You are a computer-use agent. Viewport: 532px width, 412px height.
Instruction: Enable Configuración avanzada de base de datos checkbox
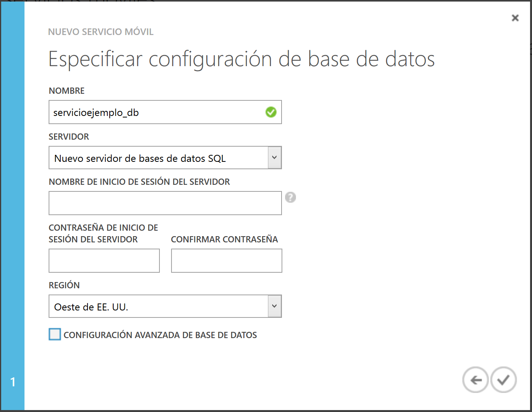tap(55, 335)
